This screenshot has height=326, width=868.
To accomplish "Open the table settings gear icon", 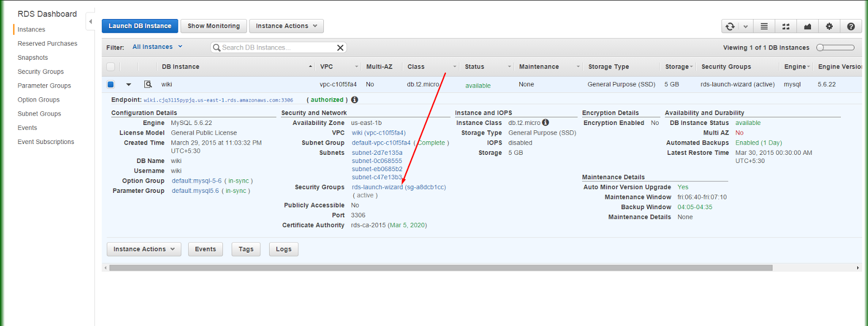I will click(x=829, y=26).
